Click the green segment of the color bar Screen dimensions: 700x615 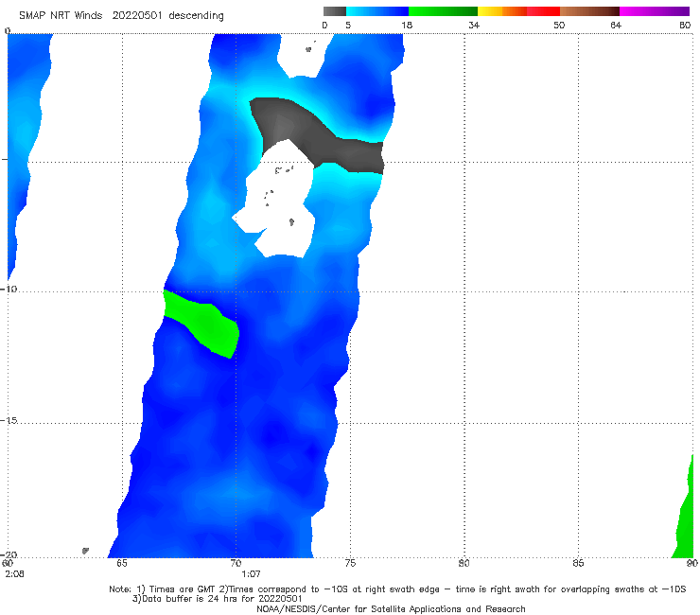pyautogui.click(x=443, y=11)
